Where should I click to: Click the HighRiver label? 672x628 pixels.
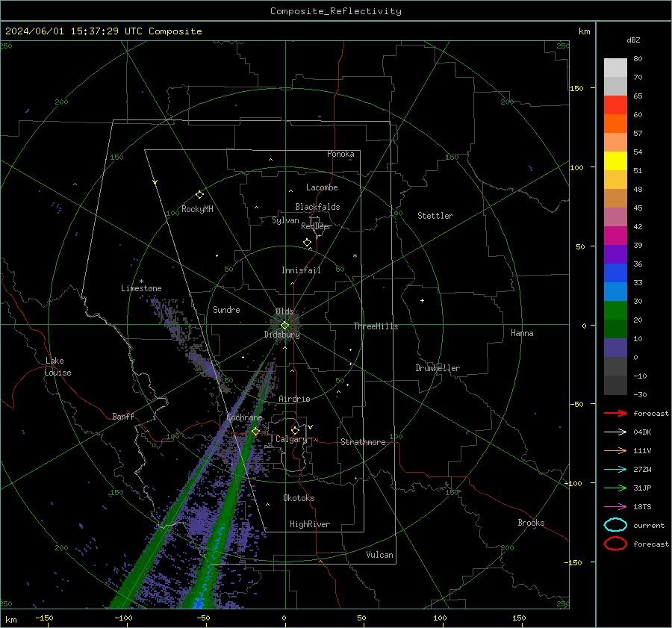[x=310, y=524]
